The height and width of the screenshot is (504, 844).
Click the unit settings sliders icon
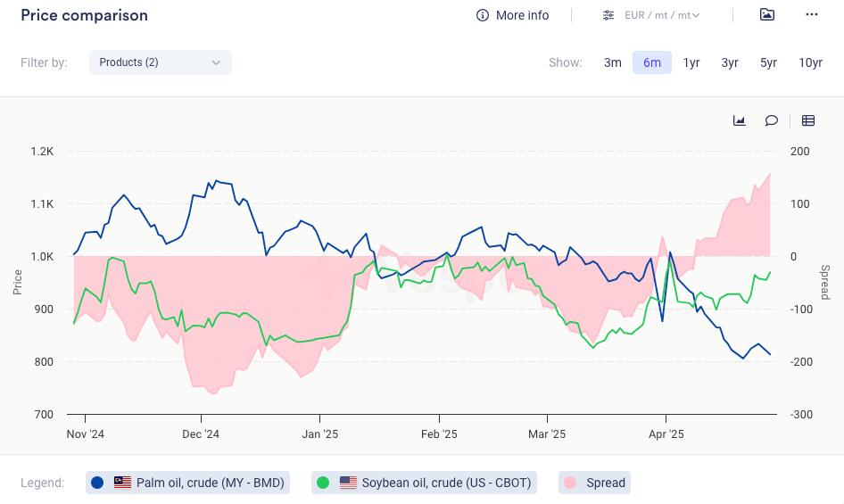click(x=608, y=15)
